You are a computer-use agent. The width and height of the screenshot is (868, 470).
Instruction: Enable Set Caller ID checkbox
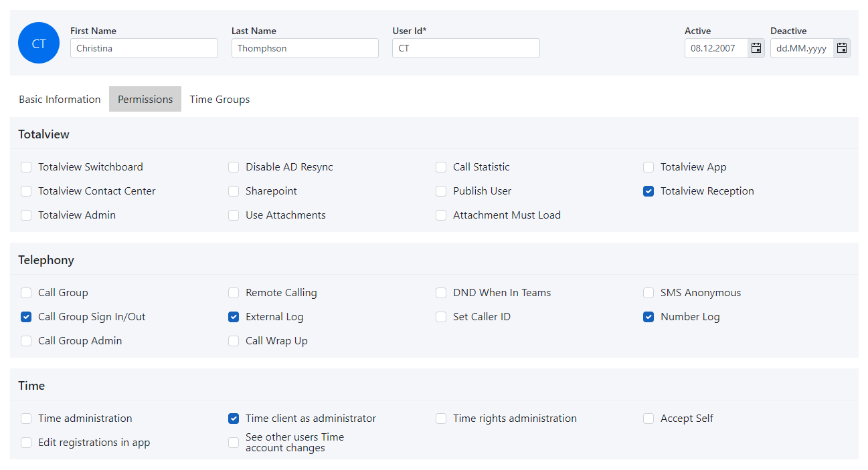pos(441,317)
